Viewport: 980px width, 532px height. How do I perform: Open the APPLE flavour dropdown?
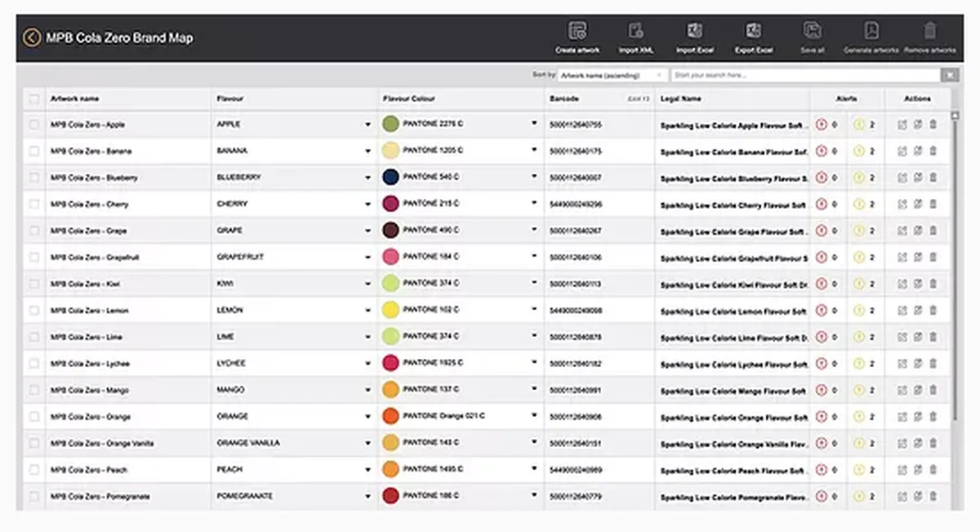pyautogui.click(x=367, y=125)
